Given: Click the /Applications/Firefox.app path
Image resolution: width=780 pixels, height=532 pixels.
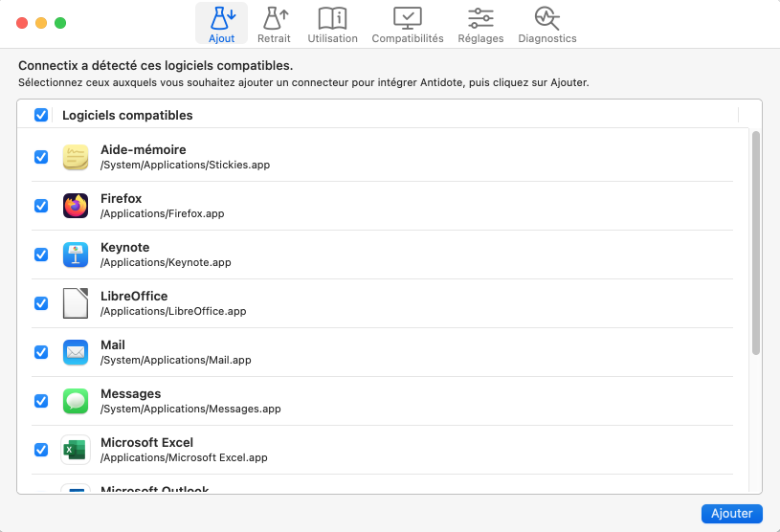Looking at the screenshot, I should pyautogui.click(x=162, y=213).
